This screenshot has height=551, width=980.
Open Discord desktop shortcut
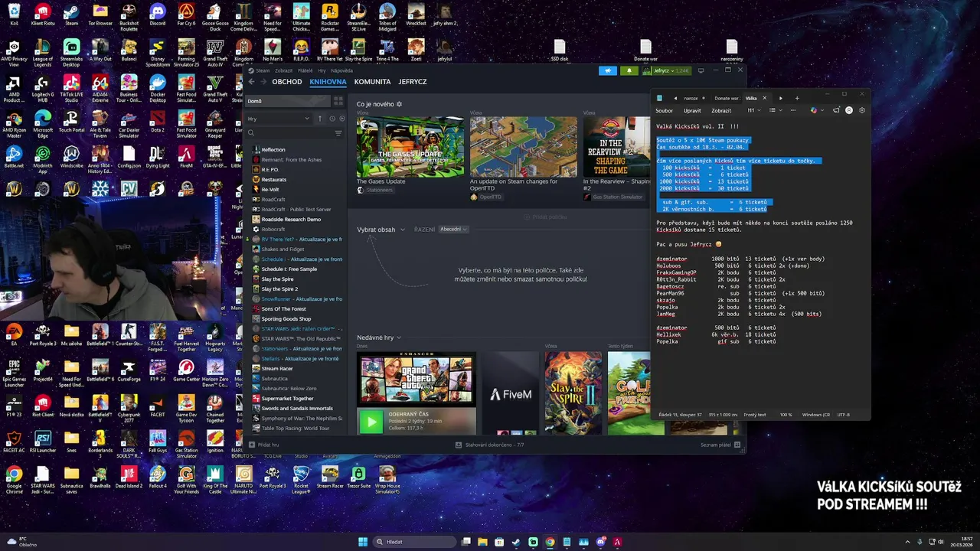[158, 14]
